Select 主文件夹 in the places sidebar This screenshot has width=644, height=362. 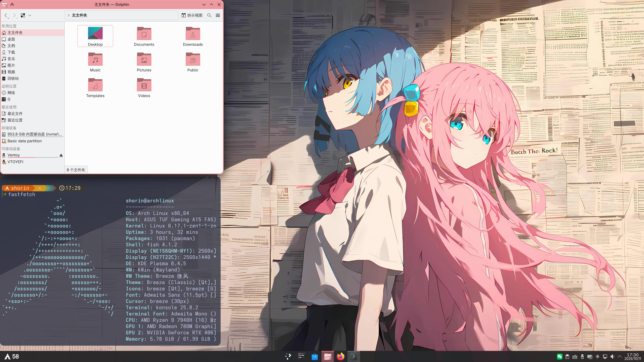tap(33, 33)
